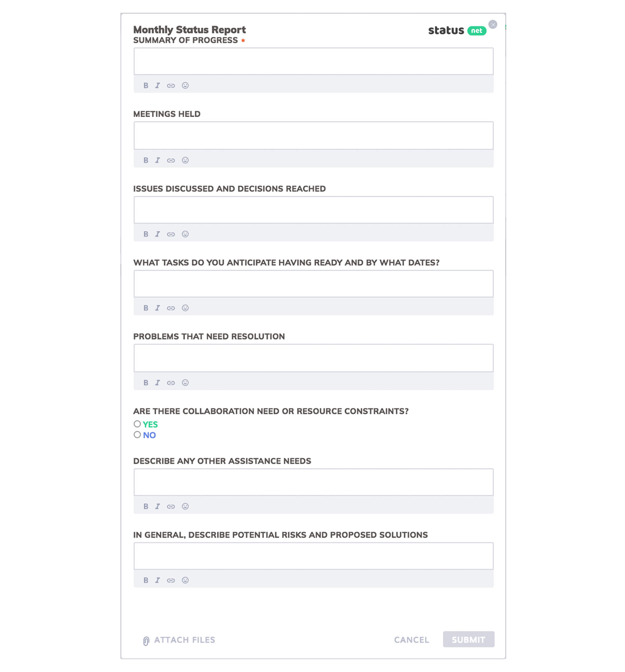This screenshot has width=625, height=672.
Task: Click the Link icon in Potential Risks field
Action: coord(171,580)
